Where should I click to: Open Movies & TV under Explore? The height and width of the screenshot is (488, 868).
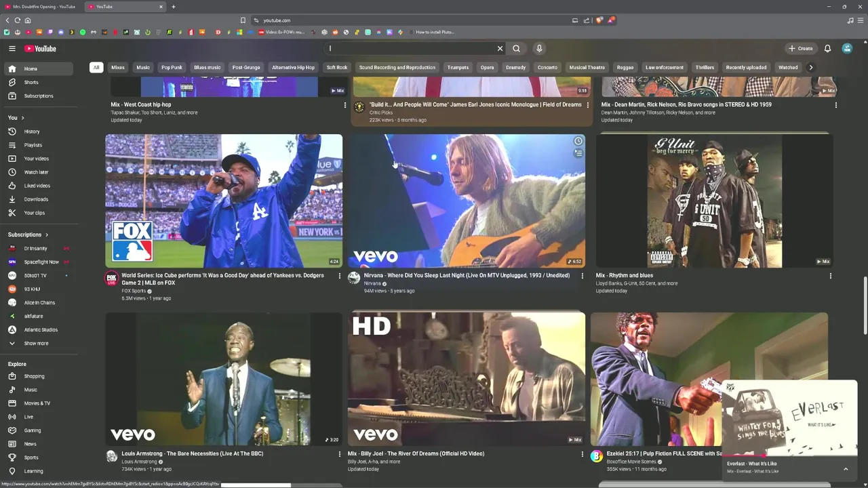point(38,403)
